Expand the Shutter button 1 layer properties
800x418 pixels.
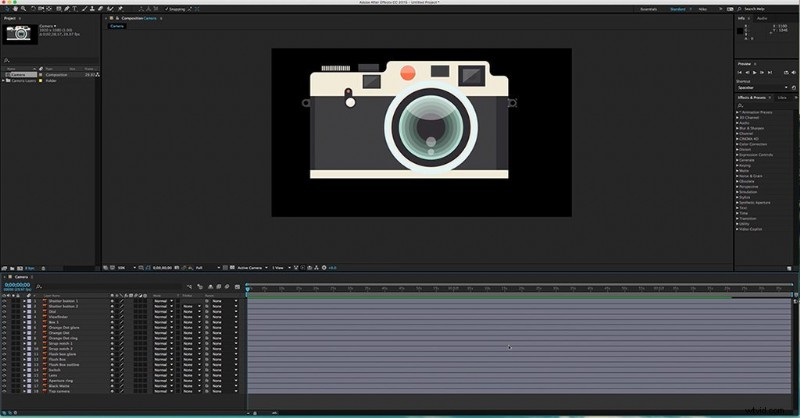(24, 301)
